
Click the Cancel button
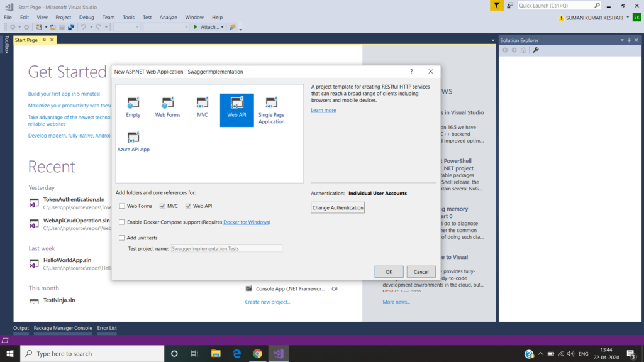pyautogui.click(x=421, y=271)
